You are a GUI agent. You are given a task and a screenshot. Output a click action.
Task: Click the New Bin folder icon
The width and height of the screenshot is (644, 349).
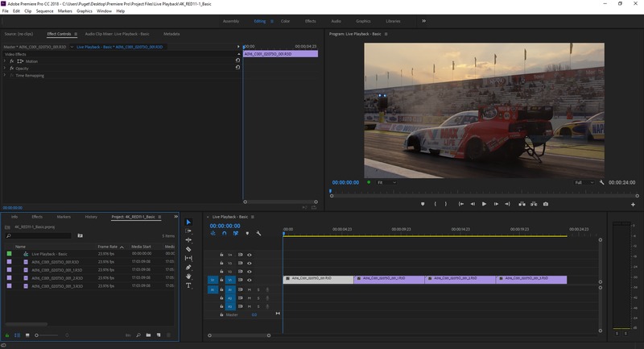148,334
